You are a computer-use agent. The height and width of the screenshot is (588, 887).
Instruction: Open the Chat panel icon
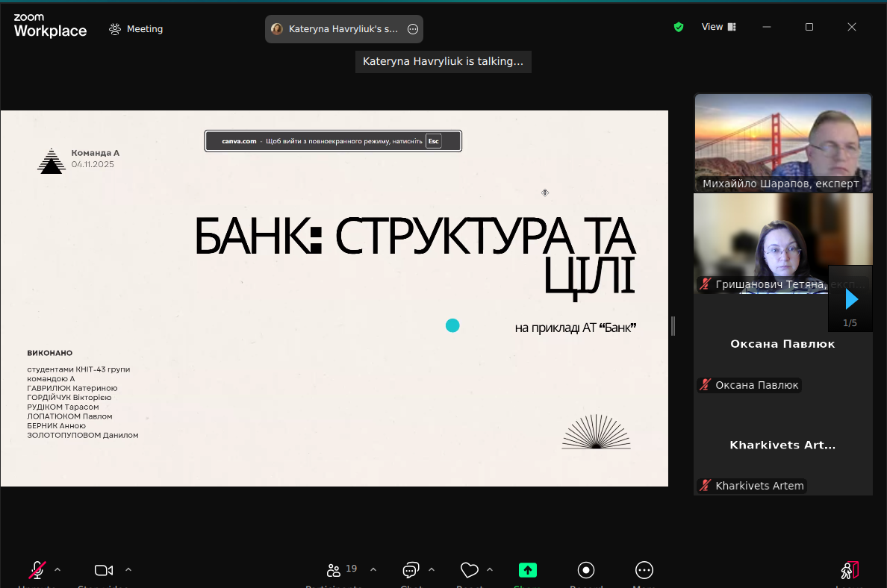411,571
